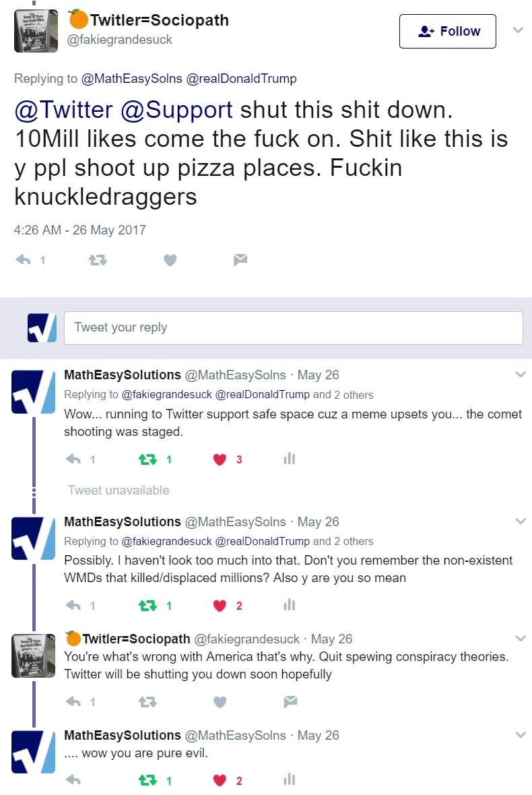
Task: Click the envelope icon on Twitler's reply tweet
Action: [290, 702]
